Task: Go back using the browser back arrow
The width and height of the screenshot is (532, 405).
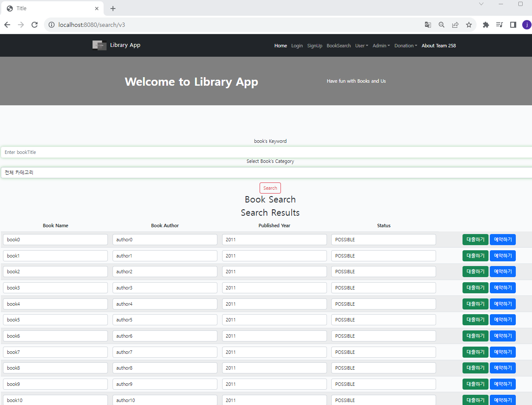Action: pos(7,25)
